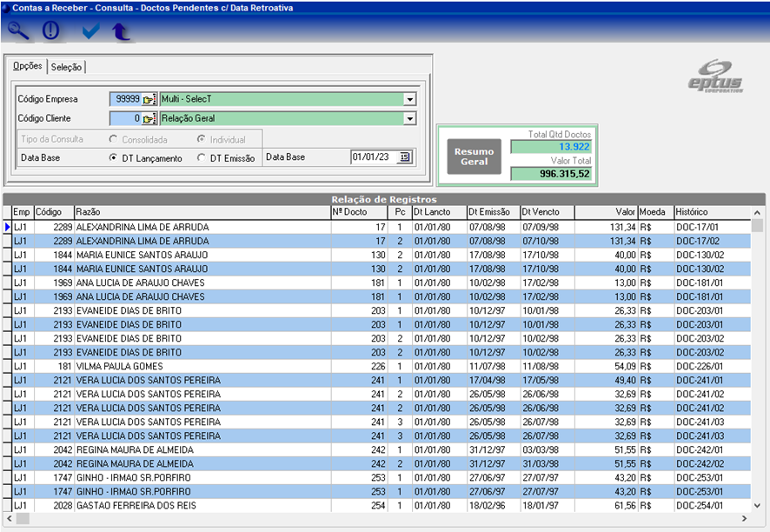Open the Data Base calendar picker icon
This screenshot has height=532, width=770.
404,157
